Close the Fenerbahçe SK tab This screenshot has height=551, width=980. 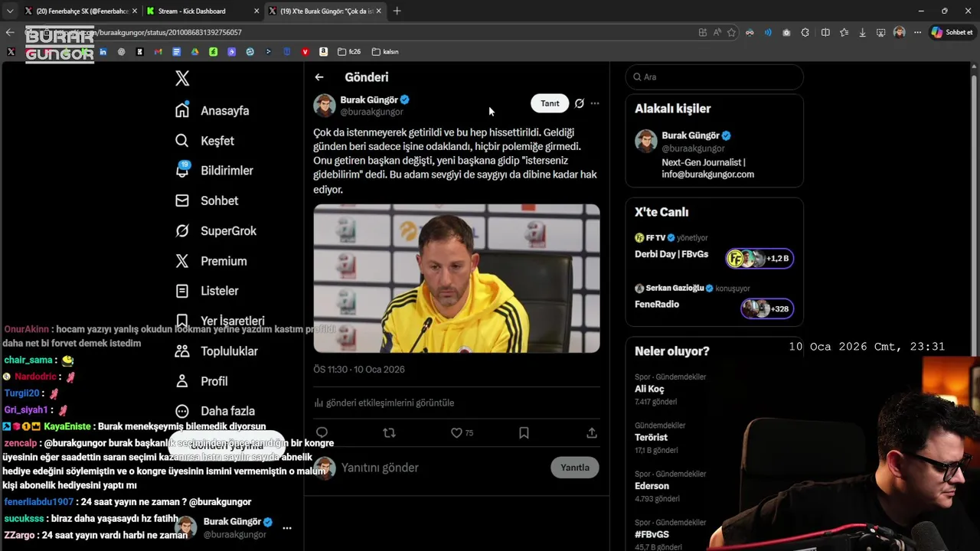135,11
